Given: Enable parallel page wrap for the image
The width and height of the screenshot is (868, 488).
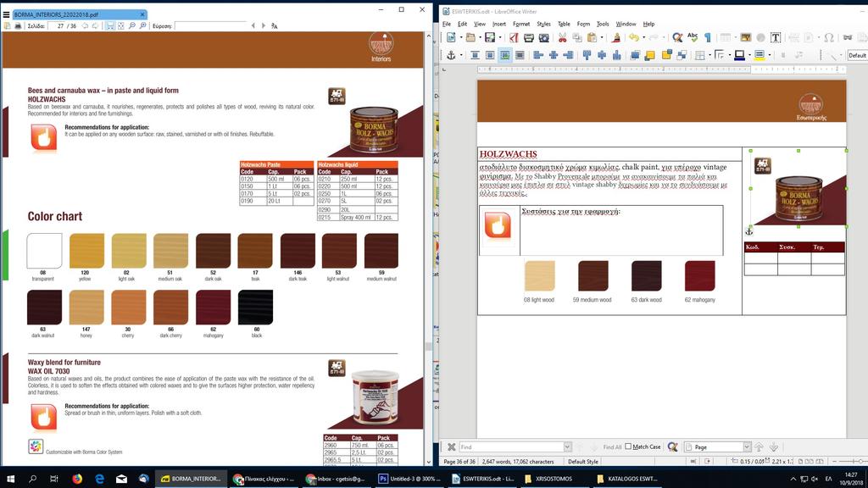Looking at the screenshot, I should point(490,55).
